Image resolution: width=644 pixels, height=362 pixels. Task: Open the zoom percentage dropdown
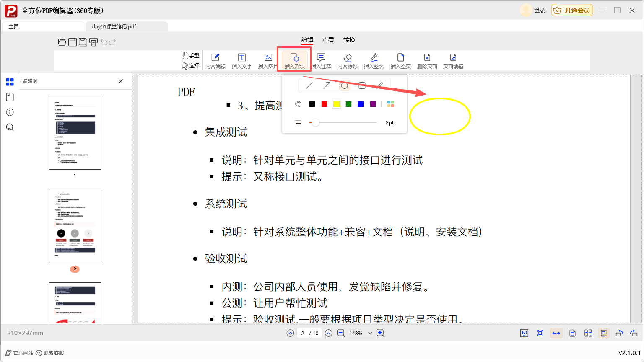(x=371, y=333)
